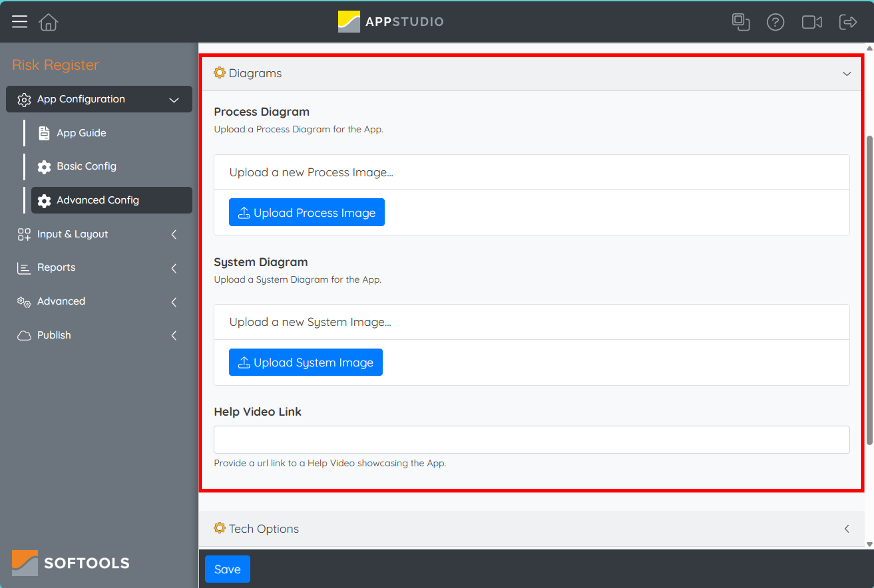The image size is (874, 588).
Task: Collapse the Diagrams section
Action: tap(847, 73)
